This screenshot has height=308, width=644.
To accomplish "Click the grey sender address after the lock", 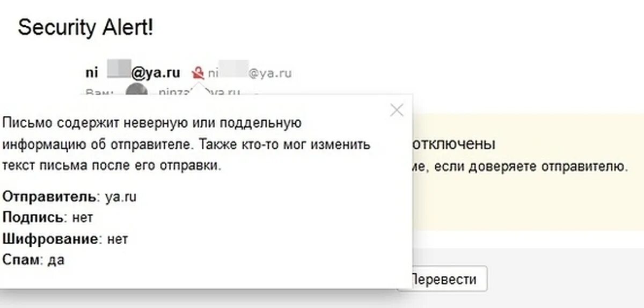I will point(250,73).
